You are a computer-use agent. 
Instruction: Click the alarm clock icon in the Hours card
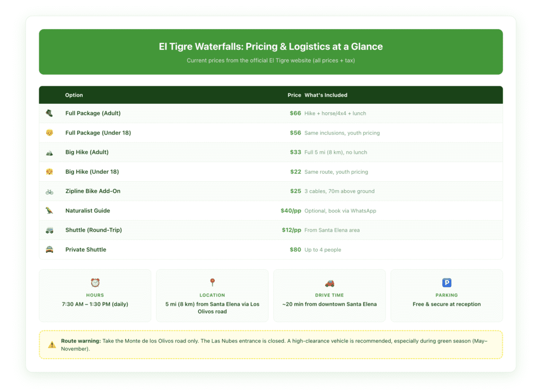(95, 283)
